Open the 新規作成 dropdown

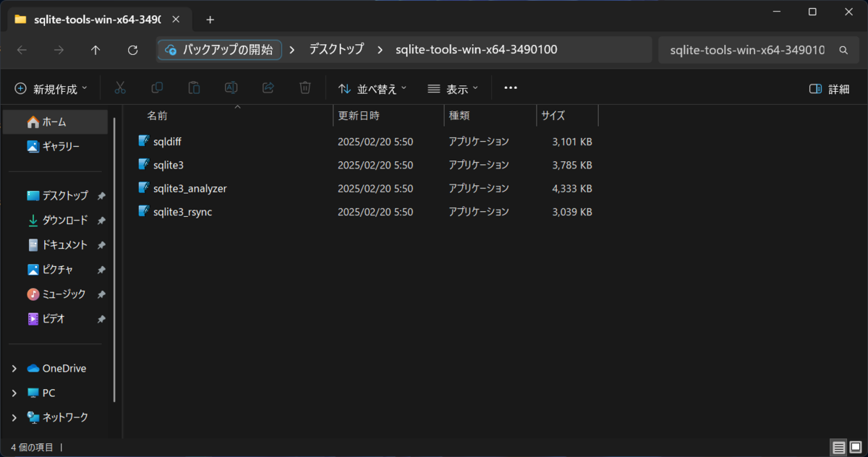click(x=51, y=89)
